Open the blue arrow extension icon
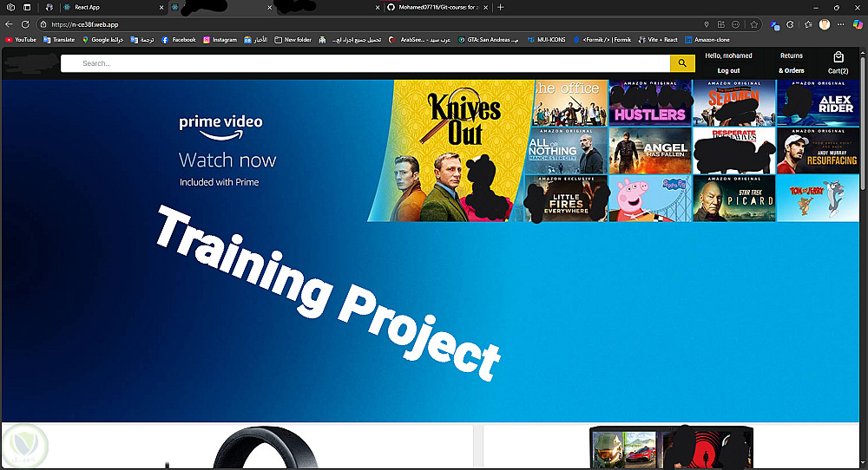The width and height of the screenshot is (868, 470). [775, 25]
